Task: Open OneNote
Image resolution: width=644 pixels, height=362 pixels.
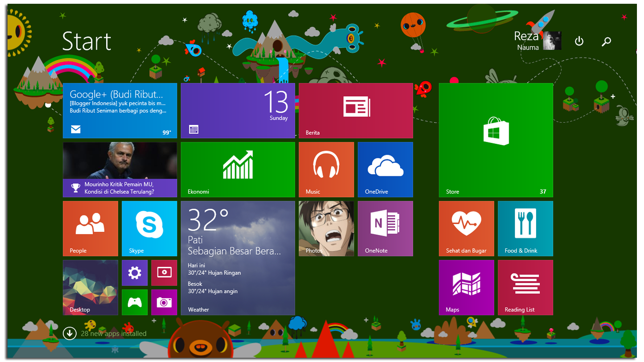Action: coord(385,228)
